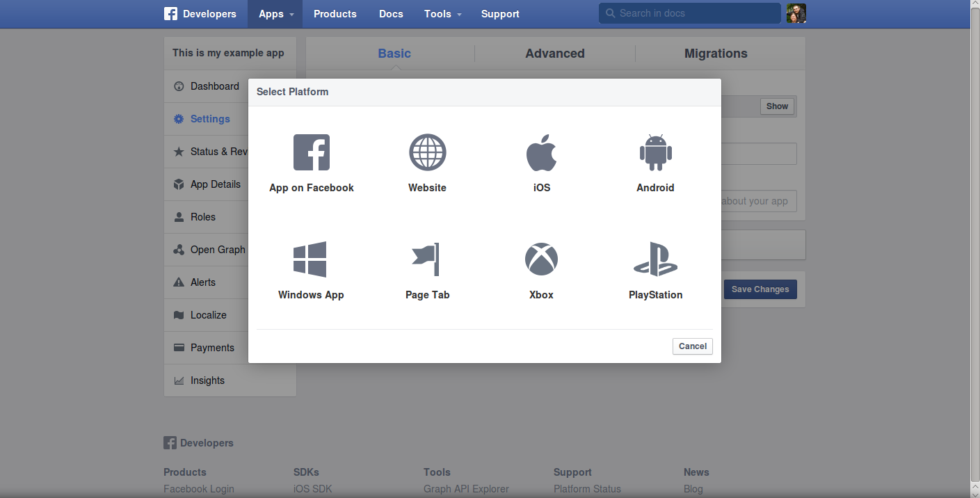Open the Facebook Login footer link
Viewport: 980px width, 498px height.
[x=198, y=489]
